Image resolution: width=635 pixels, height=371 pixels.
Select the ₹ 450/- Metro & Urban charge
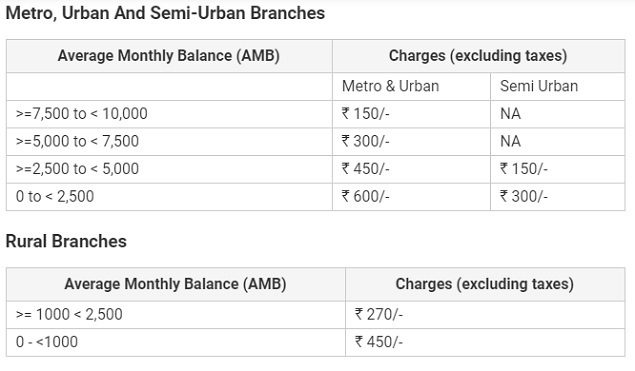[x=366, y=169]
